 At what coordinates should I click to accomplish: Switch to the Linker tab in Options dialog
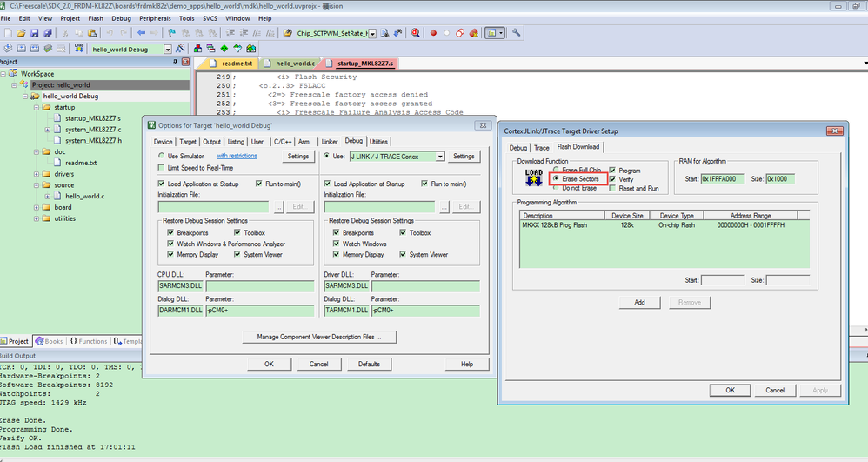coord(330,142)
